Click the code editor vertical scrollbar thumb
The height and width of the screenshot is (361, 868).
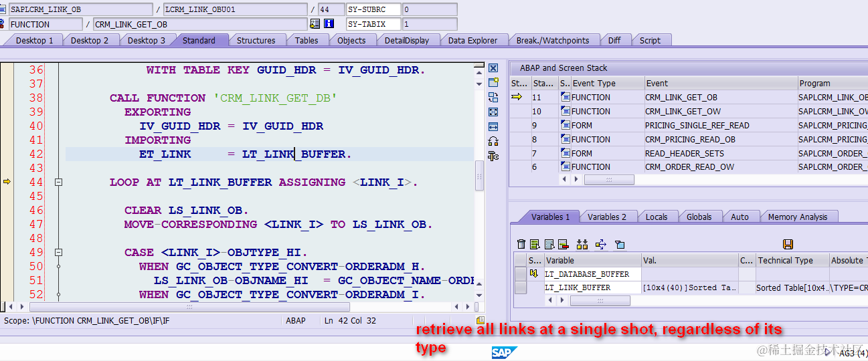tap(479, 176)
